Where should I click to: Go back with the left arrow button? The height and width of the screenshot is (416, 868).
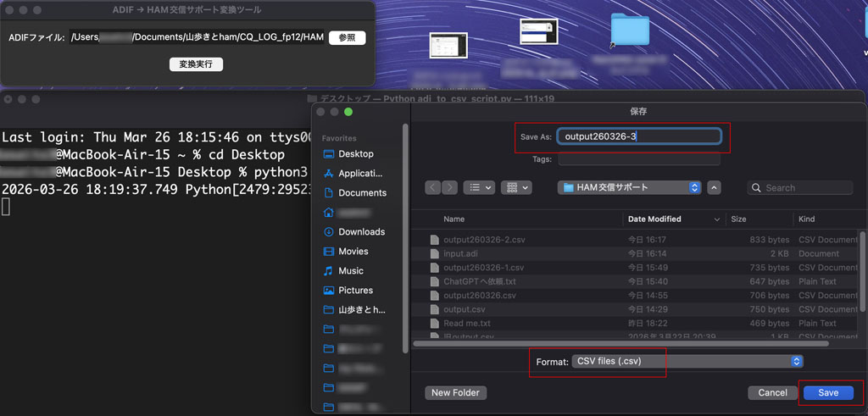coord(432,187)
